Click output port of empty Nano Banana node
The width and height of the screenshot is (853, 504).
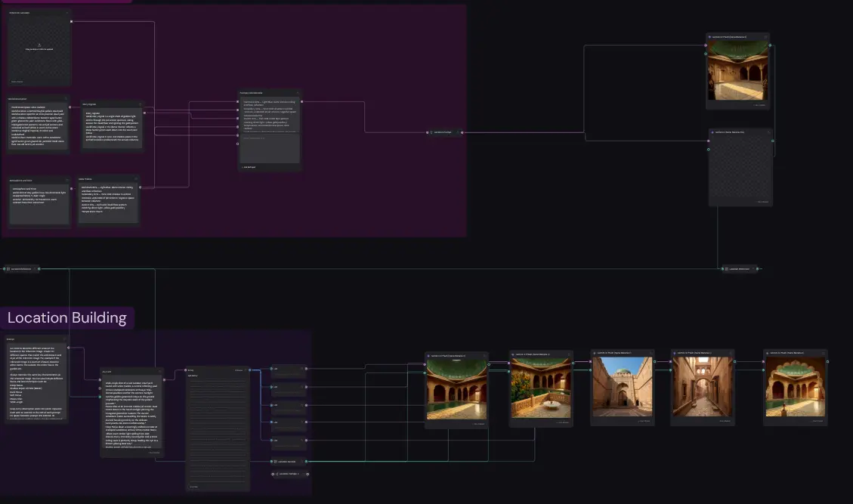pyautogui.click(x=772, y=141)
